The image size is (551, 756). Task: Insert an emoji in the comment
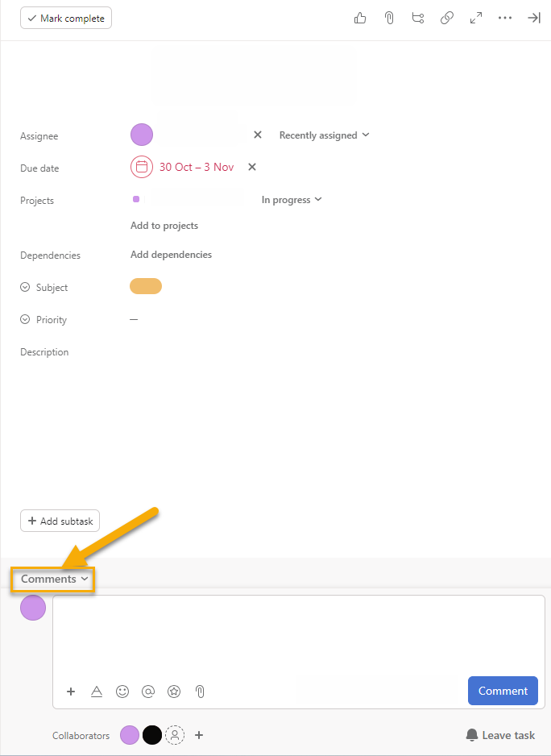click(x=122, y=691)
